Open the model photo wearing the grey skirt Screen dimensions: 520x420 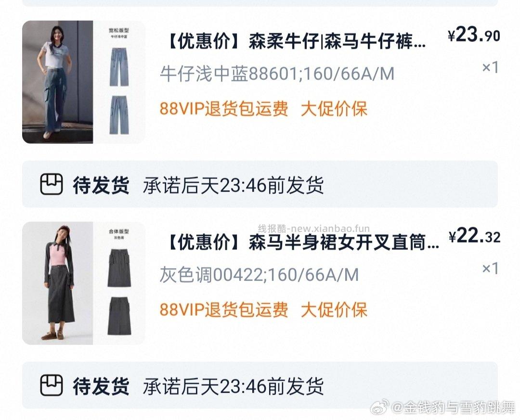(57, 283)
